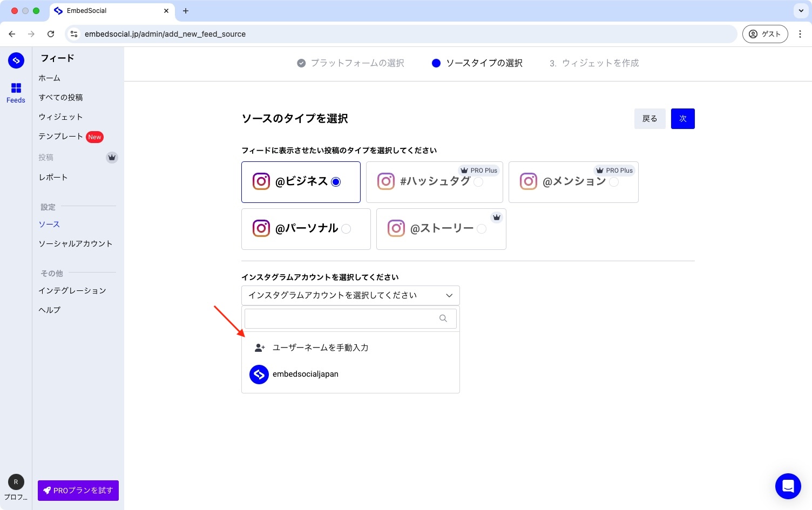
Task: Select the @パーソナル radio button
Action: pyautogui.click(x=346, y=229)
